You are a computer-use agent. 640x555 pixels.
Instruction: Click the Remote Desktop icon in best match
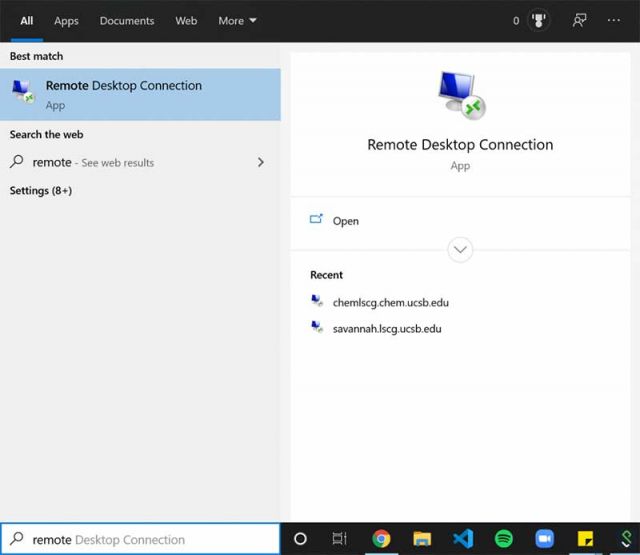coord(23,92)
